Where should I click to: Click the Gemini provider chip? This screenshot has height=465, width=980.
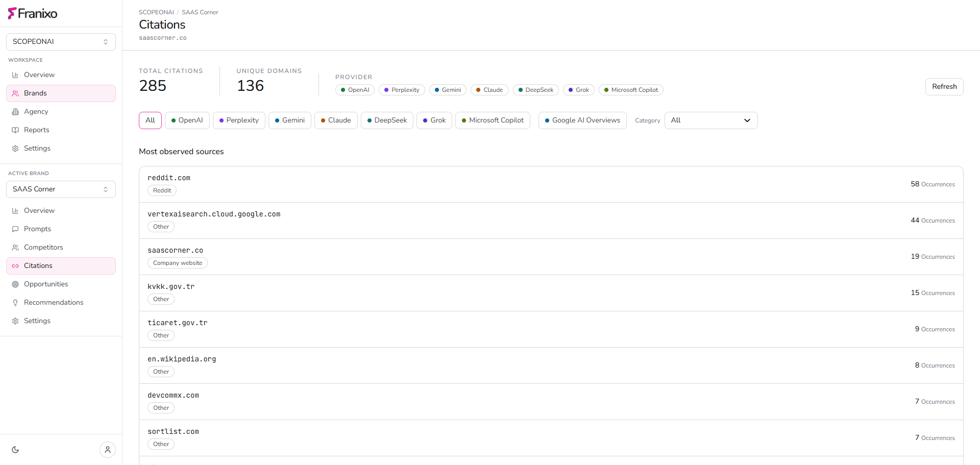(x=448, y=90)
